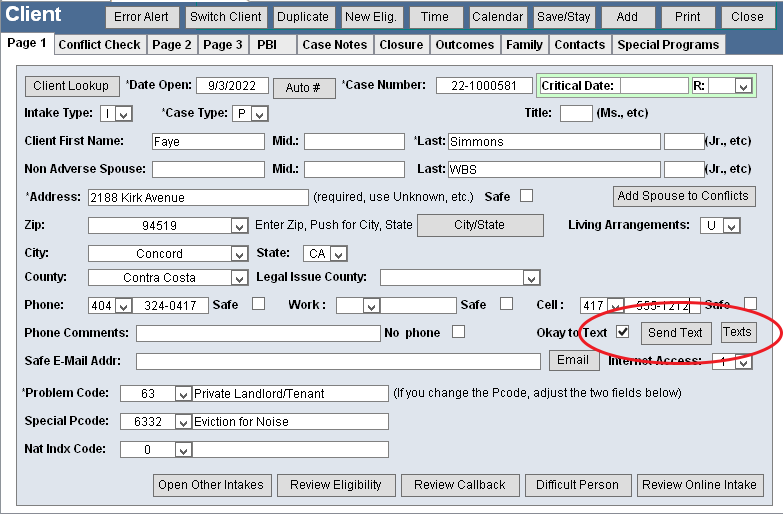Switch to the Conflict Check tab

pyautogui.click(x=99, y=45)
